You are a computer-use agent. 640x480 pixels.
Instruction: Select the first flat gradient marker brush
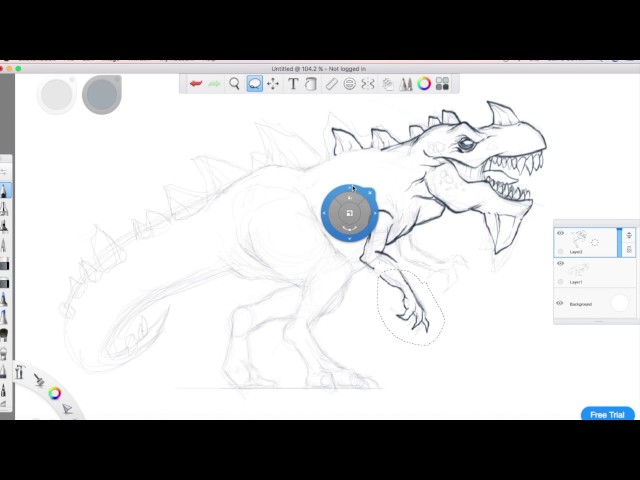[4, 265]
